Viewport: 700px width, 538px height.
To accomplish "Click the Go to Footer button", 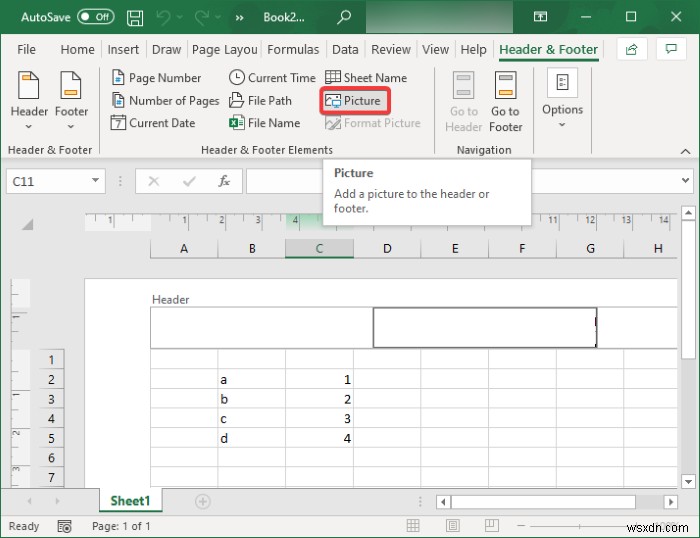I will coord(505,102).
